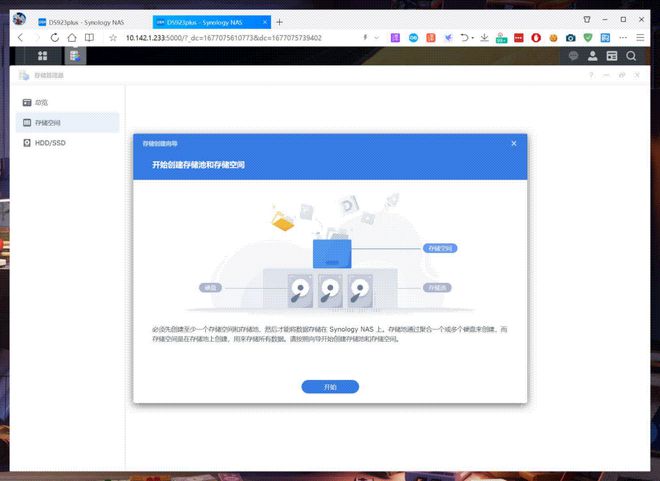The width and height of the screenshot is (660, 481).
Task: Open a new browser tab
Action: click(279, 21)
